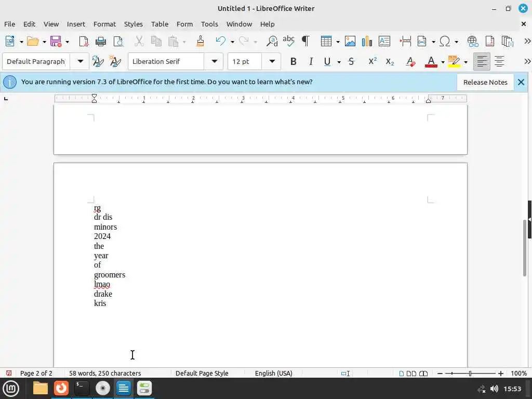The height and width of the screenshot is (399, 532).
Task: Insert a table
Action: click(326, 41)
